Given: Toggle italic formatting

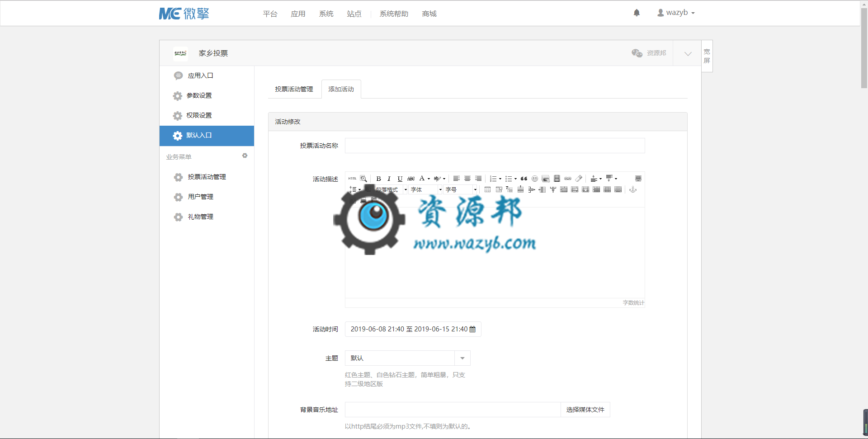Looking at the screenshot, I should pyautogui.click(x=389, y=179).
